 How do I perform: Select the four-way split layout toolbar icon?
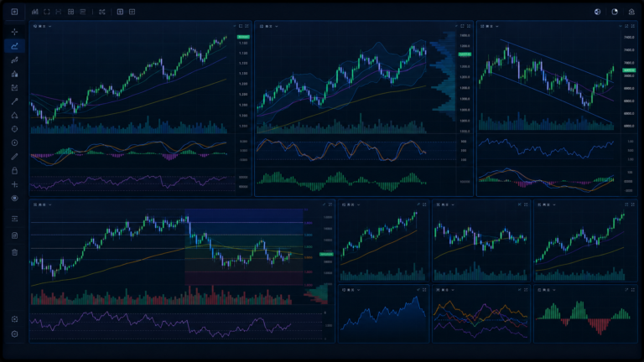[x=132, y=12]
